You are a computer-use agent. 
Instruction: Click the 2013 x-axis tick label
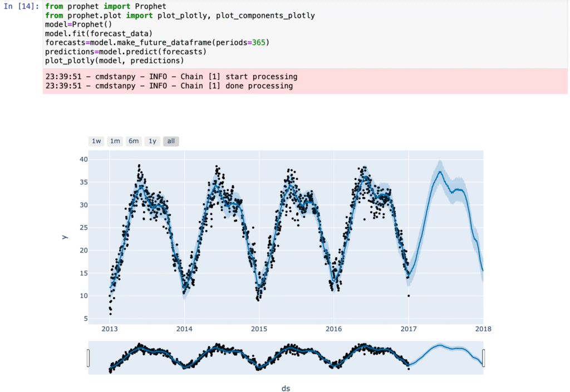(x=110, y=329)
